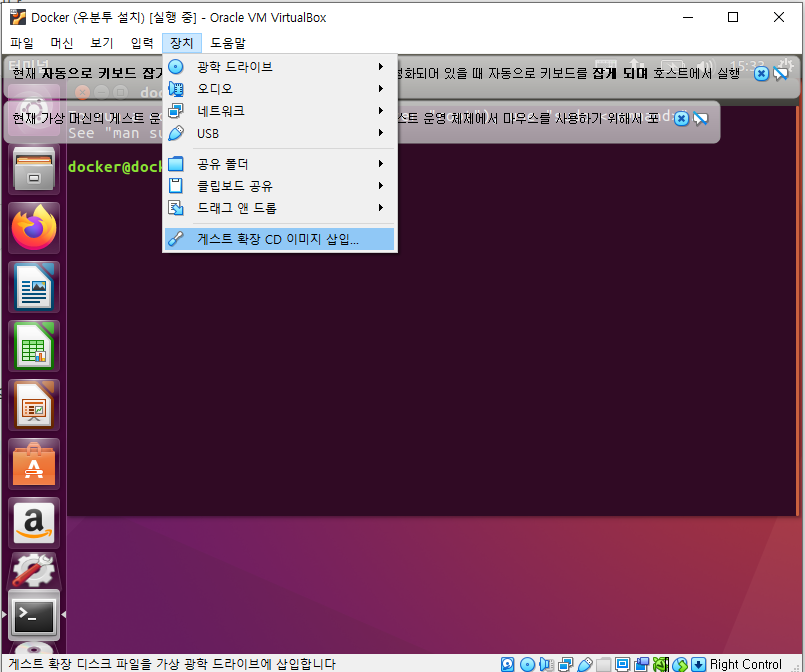
Task: Click the docker@ prompt in the terminal
Action: click(114, 167)
